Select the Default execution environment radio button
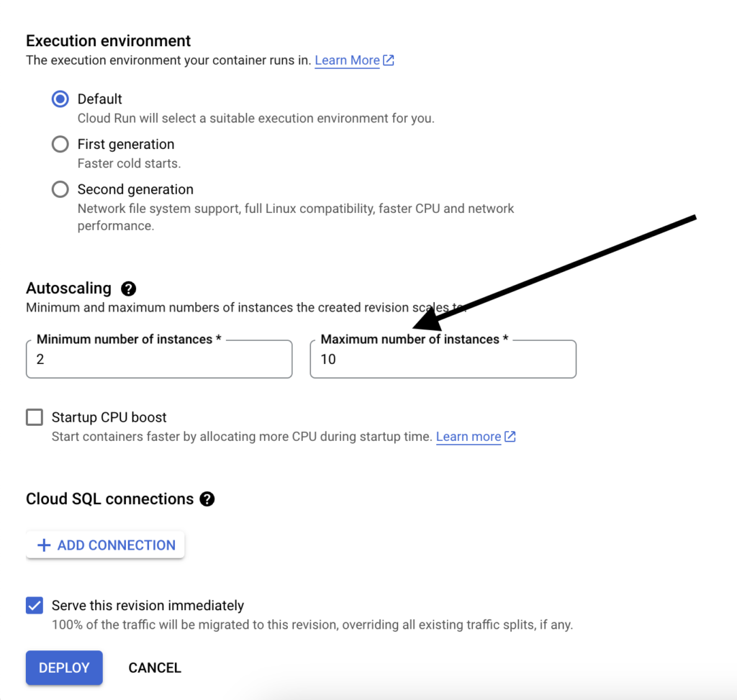The image size is (737, 700). click(x=60, y=99)
